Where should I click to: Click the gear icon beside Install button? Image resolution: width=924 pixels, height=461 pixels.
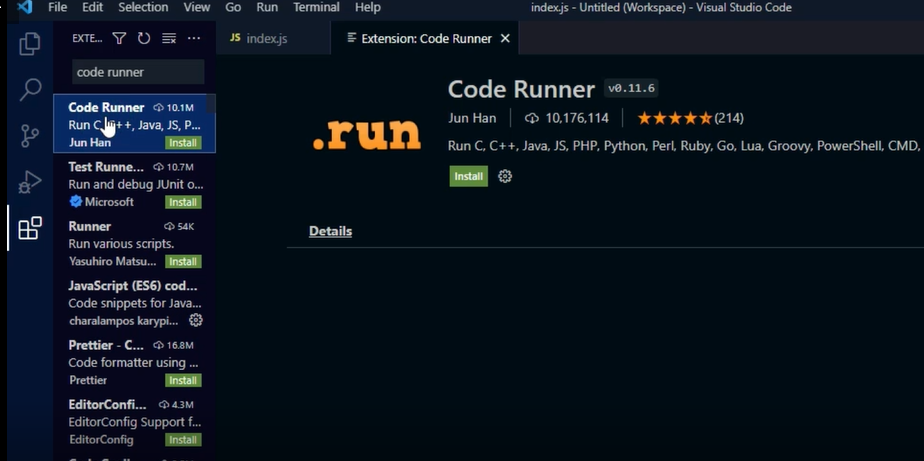coord(505,176)
